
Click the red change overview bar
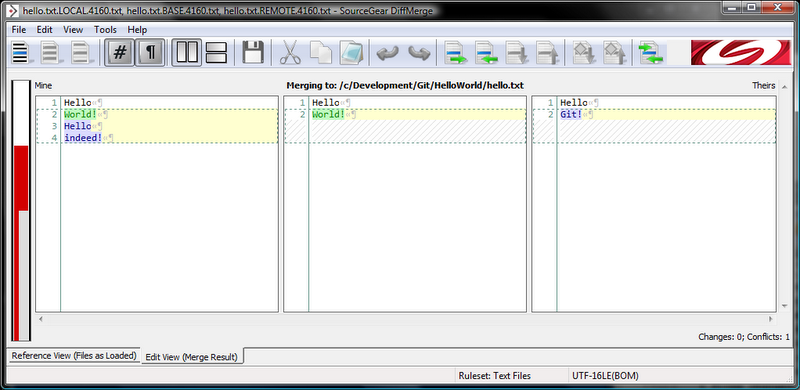21,210
